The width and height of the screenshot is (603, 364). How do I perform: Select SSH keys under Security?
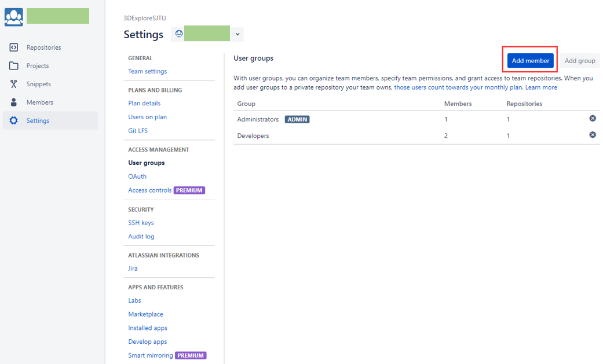coord(141,223)
